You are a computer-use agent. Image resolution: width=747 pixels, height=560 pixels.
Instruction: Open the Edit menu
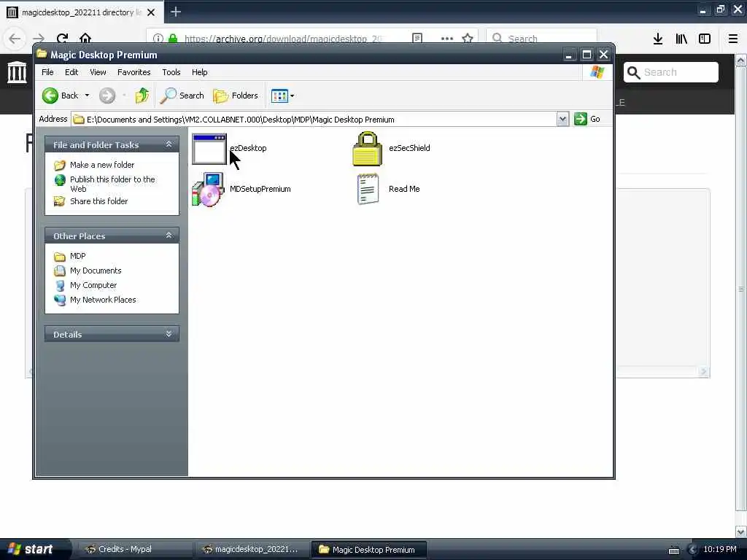tap(71, 72)
